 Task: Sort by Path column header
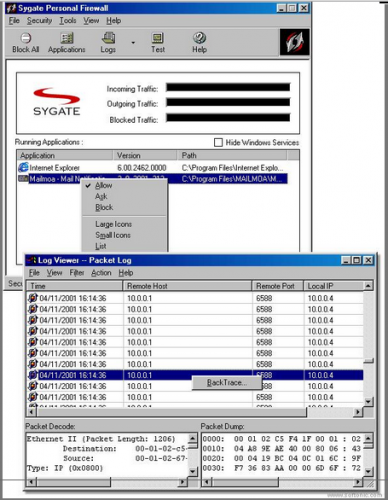[232, 155]
